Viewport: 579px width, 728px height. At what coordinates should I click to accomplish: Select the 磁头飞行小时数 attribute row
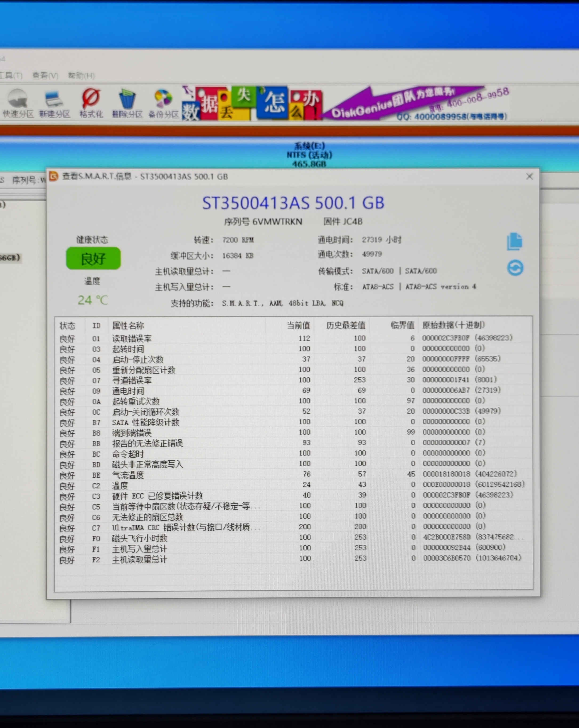tap(293, 538)
